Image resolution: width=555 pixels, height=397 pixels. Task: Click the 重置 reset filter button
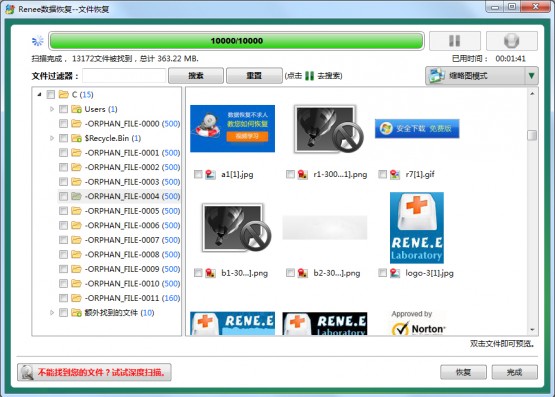click(254, 76)
